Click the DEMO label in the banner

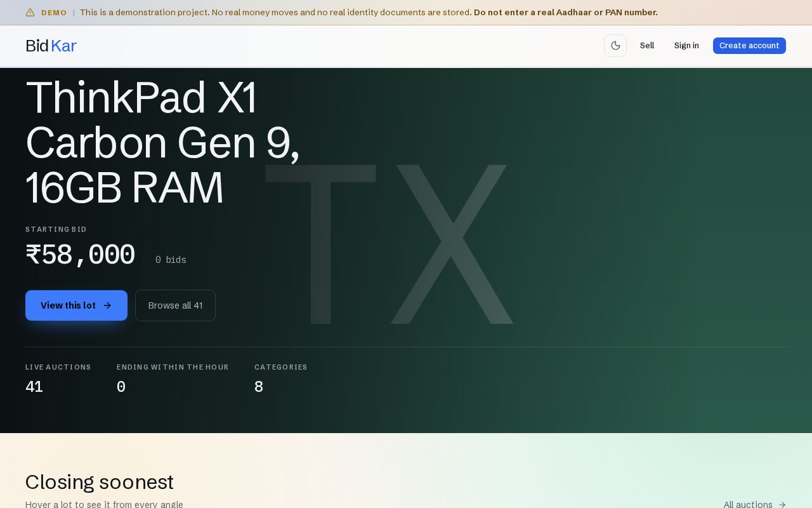(x=54, y=13)
